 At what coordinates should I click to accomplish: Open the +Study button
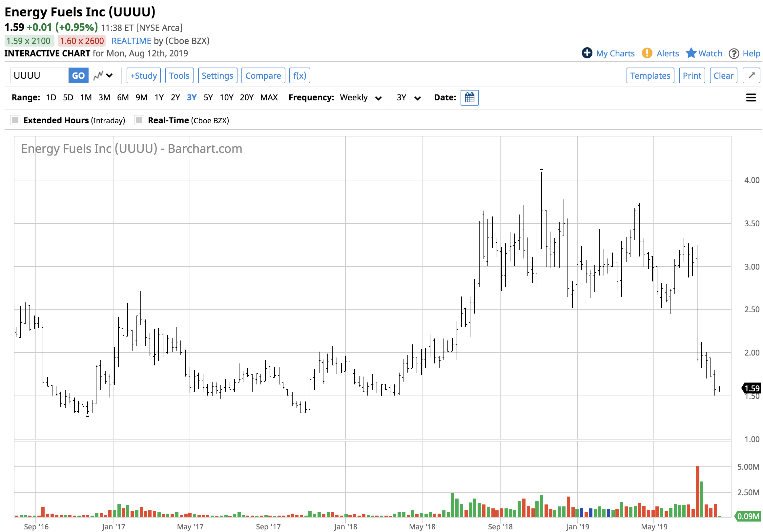(144, 75)
